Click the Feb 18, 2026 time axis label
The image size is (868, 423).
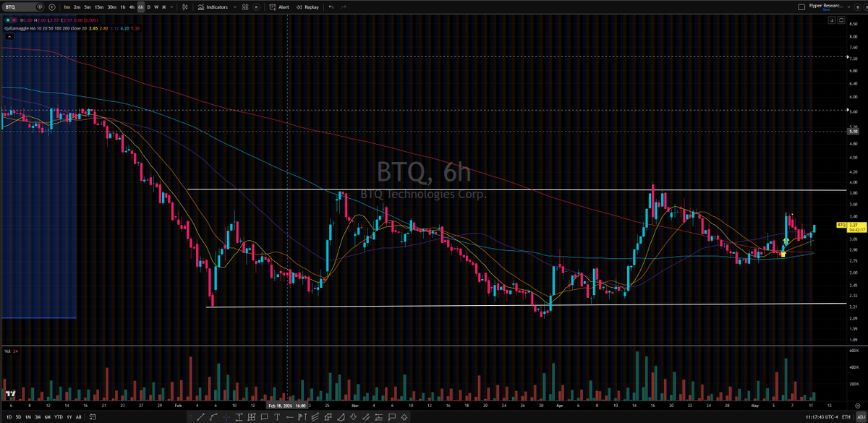[x=288, y=406]
